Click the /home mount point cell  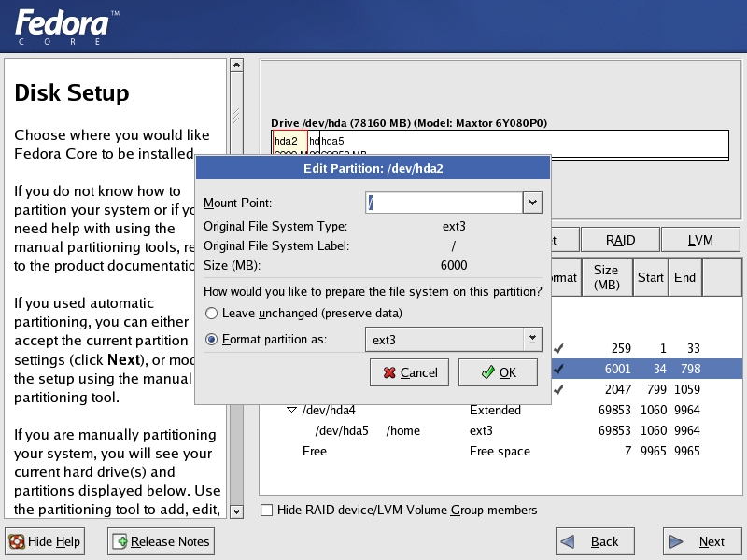[403, 430]
